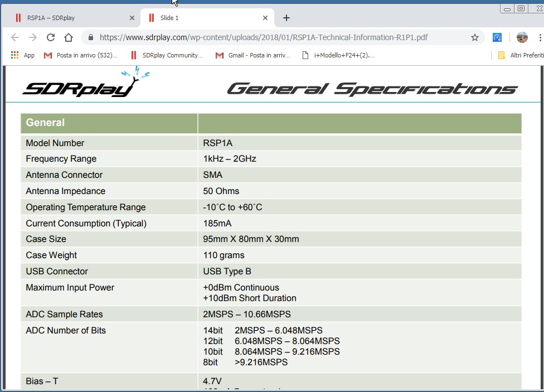This screenshot has height=392, width=544.
Task: Click the General Specifications heading
Action: click(372, 89)
